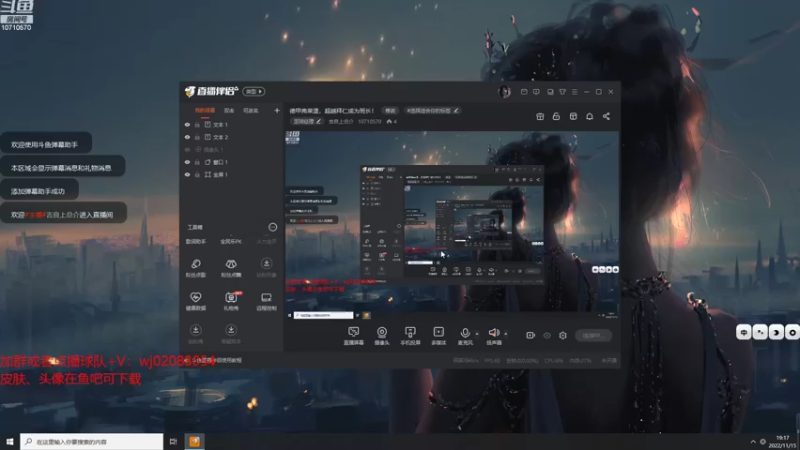The width and height of the screenshot is (800, 450).
Task: Open the 粉丝点歌 fan song tool
Action: click(195, 267)
